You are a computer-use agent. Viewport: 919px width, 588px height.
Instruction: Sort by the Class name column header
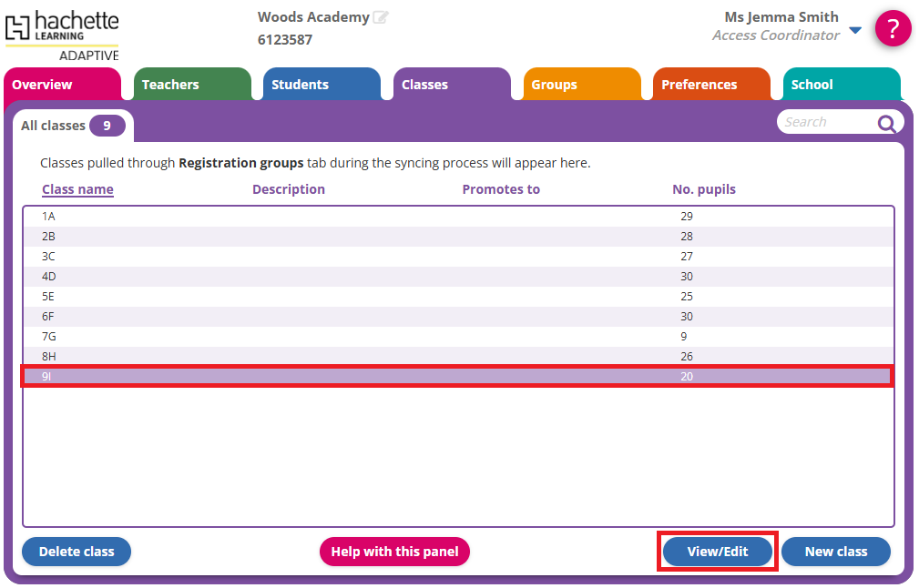pos(77,189)
